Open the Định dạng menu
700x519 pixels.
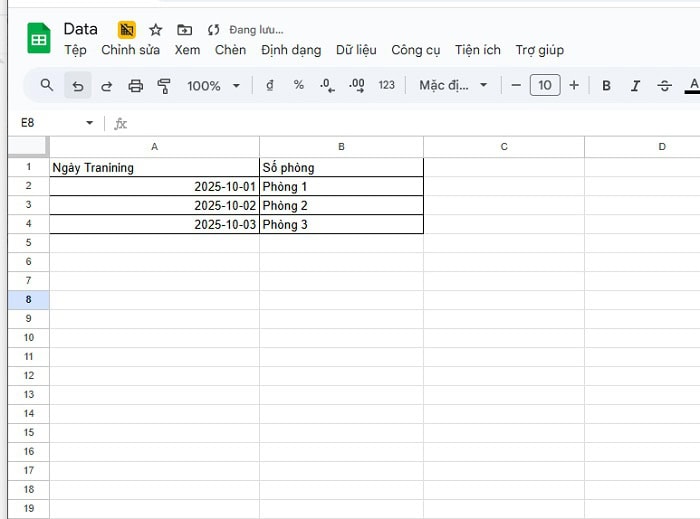[291, 50]
